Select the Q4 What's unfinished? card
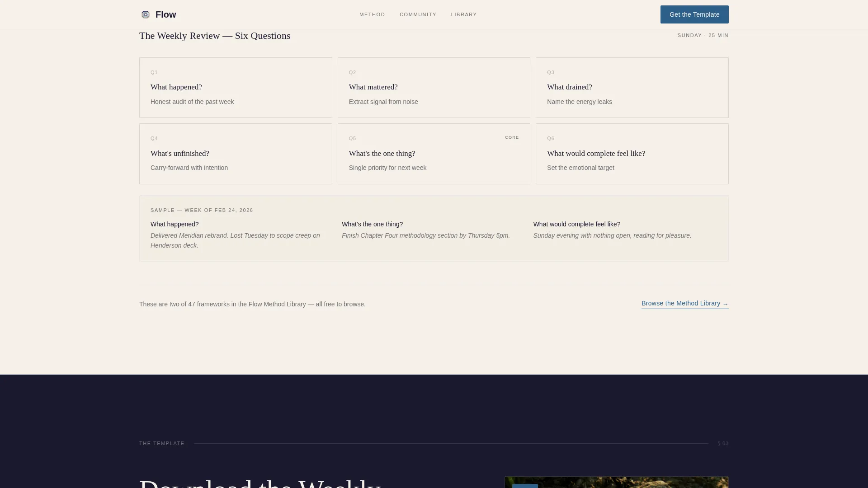This screenshot has width=868, height=488. [x=236, y=154]
